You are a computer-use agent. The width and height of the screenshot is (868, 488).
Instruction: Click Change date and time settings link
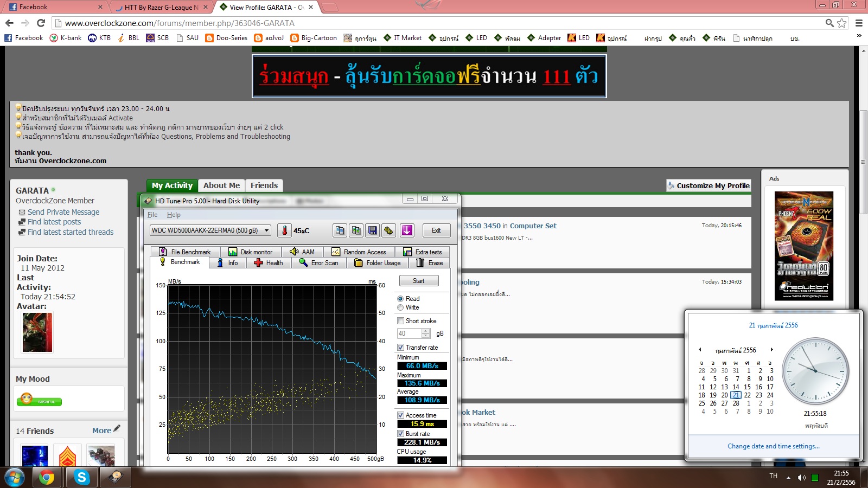click(x=773, y=446)
